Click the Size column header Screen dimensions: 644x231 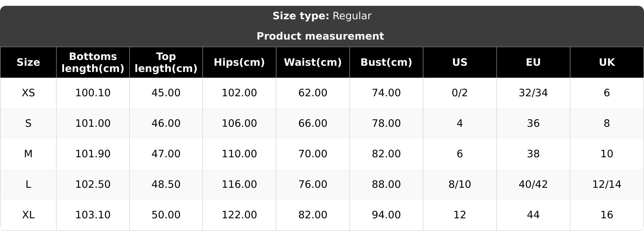28,62
